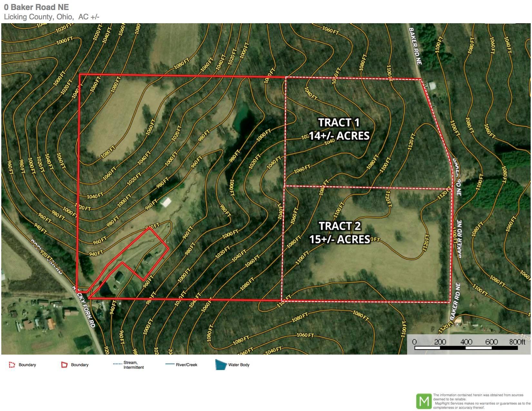The image size is (532, 411).
Task: Click the dashed Boundary legend icon
Action: pyautogui.click(x=12, y=365)
